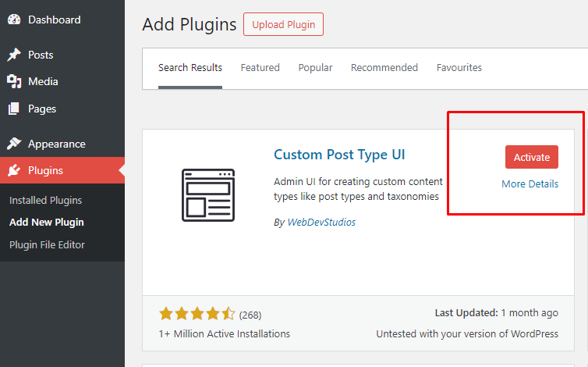Activate the Custom Post Type UI plugin
The width and height of the screenshot is (588, 367).
[x=532, y=157]
